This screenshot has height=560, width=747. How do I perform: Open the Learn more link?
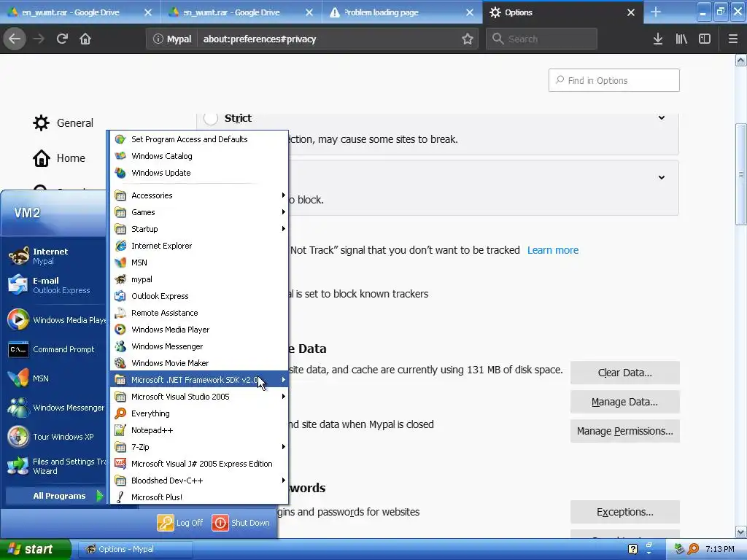point(553,250)
